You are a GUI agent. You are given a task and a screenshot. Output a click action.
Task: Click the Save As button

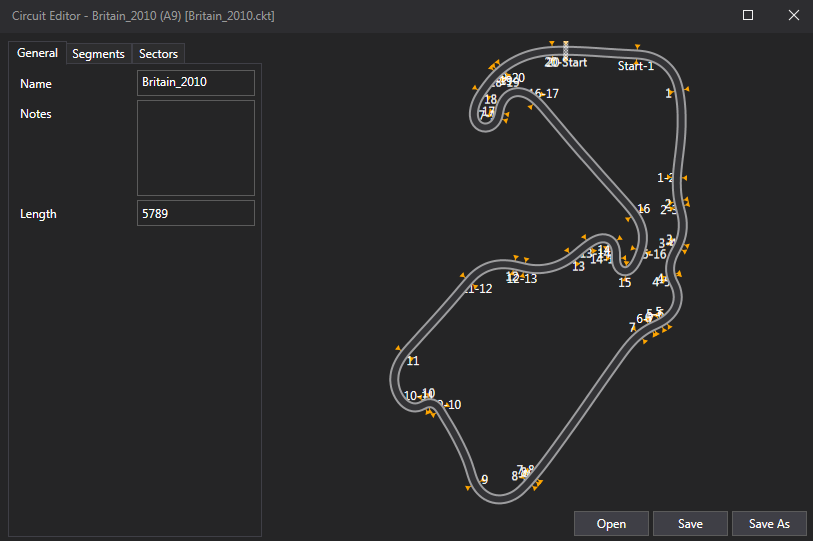(769, 524)
